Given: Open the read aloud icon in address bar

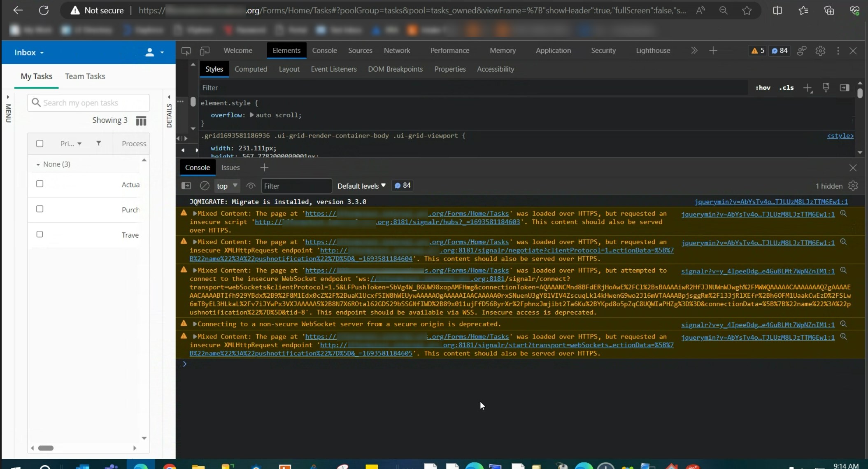Looking at the screenshot, I should coord(700,10).
